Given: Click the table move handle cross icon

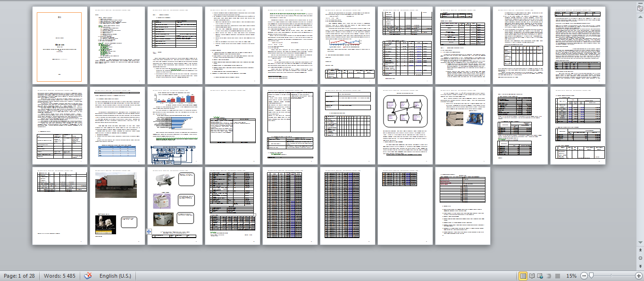Looking at the screenshot, I should (x=149, y=232).
